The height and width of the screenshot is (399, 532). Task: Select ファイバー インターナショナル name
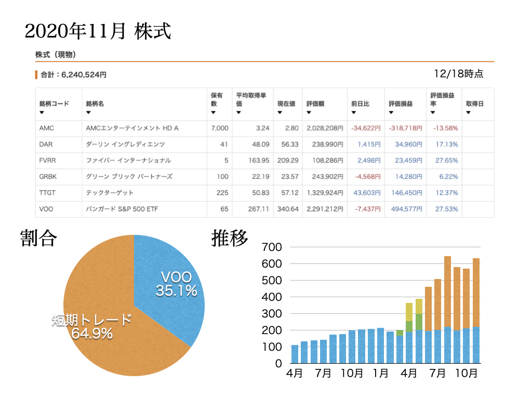(x=128, y=161)
